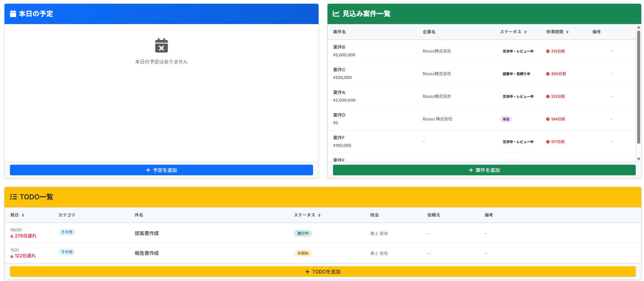Image resolution: width=644 pixels, height=281 pixels.
Task: Select the 審査 status badge on 案件D
Action: (506, 119)
